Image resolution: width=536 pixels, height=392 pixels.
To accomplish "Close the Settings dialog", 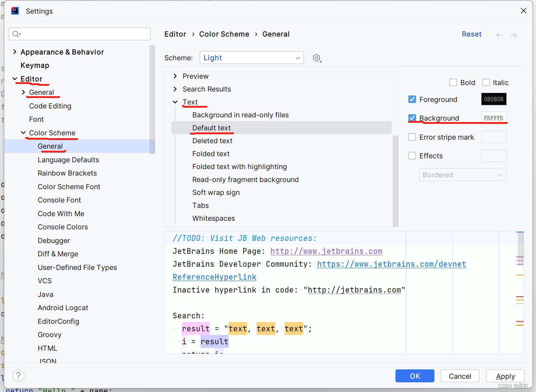I will tap(523, 11).
